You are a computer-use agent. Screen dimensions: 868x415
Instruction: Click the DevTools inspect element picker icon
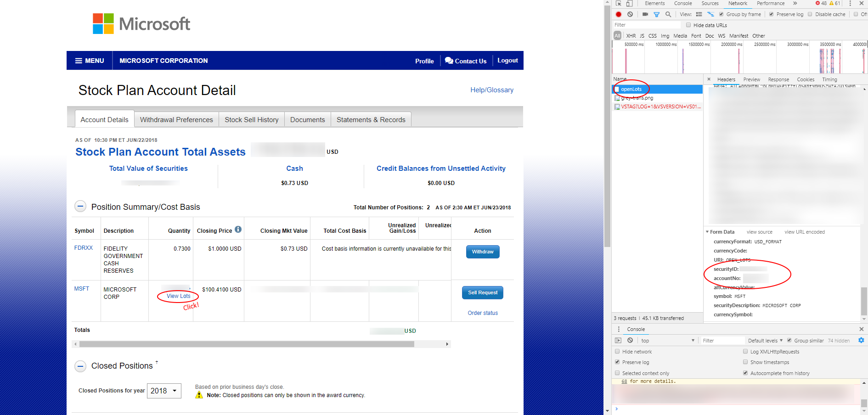[x=618, y=3]
